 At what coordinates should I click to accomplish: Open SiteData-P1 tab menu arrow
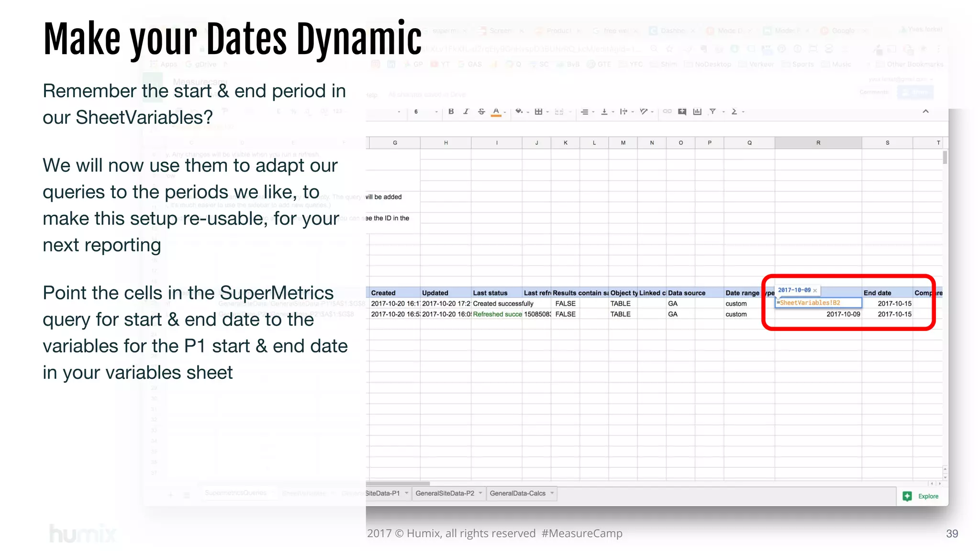coord(406,493)
